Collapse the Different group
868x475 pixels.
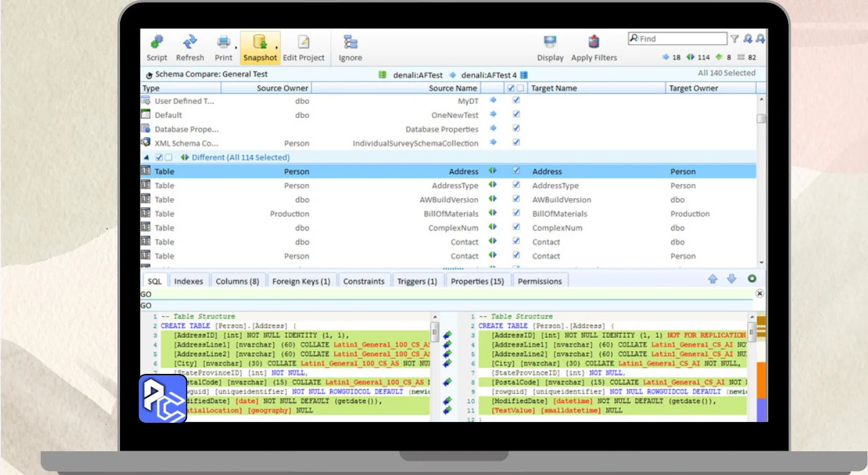click(145, 157)
